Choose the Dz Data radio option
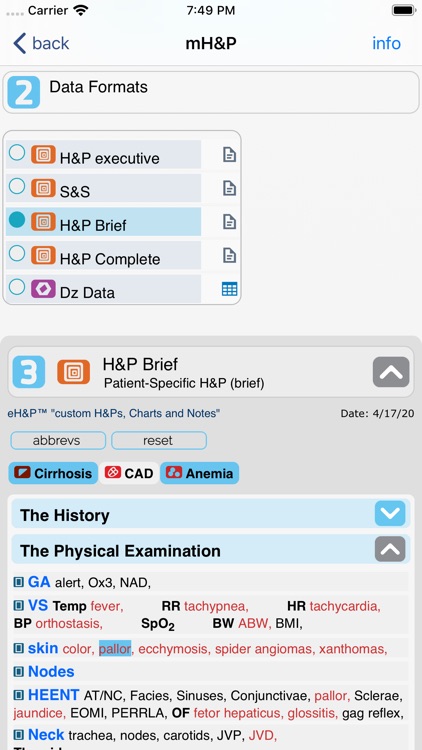 point(17,287)
